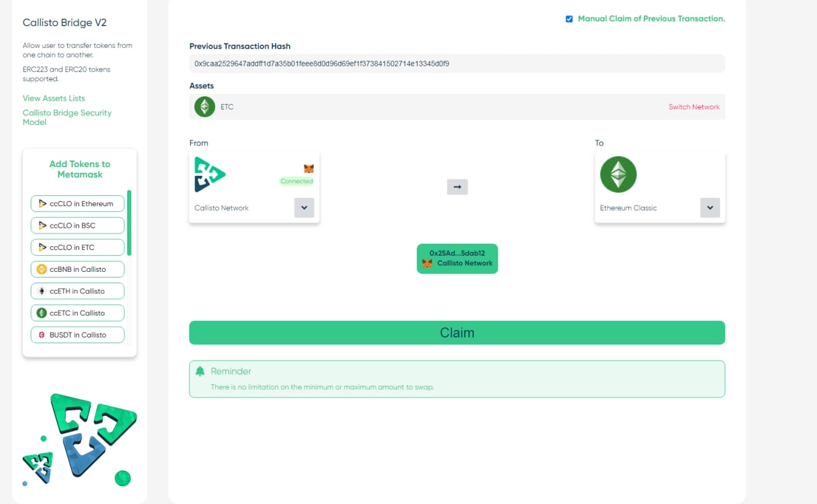Viewport: 817px width, 504px height.
Task: Open the Callisto Network From dropdown
Action: [304, 208]
